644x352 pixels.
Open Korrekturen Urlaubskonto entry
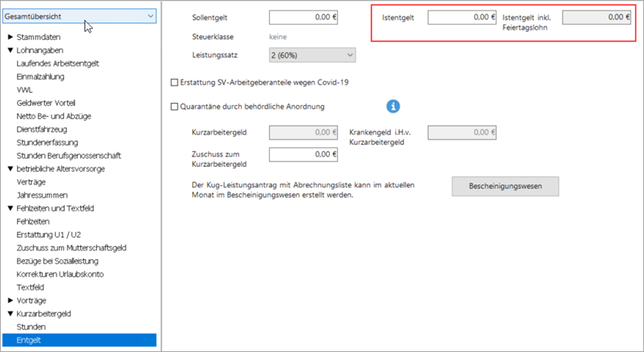point(60,274)
